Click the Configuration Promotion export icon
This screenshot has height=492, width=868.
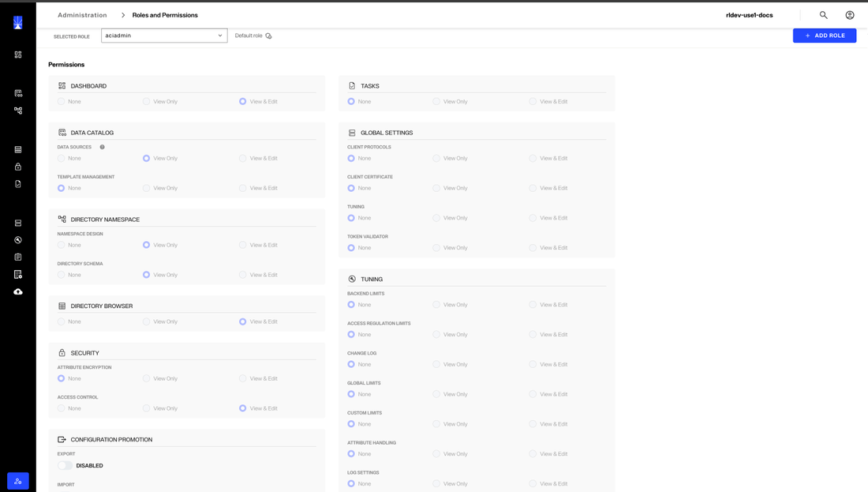tap(62, 439)
